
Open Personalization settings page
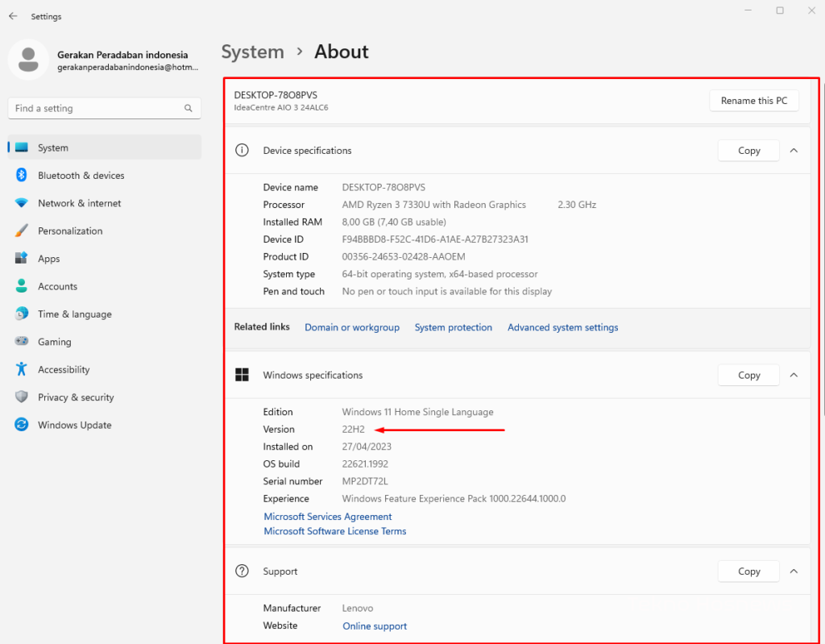[x=104, y=231]
